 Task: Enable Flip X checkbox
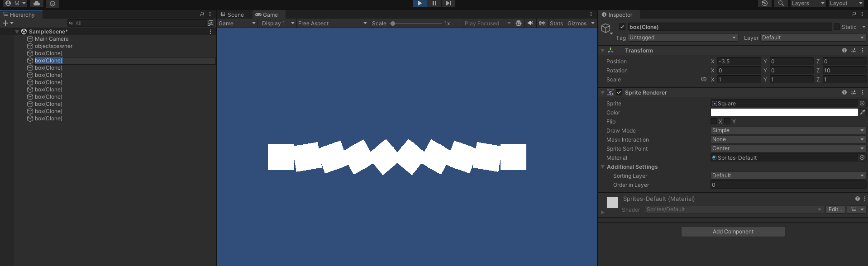tap(714, 121)
